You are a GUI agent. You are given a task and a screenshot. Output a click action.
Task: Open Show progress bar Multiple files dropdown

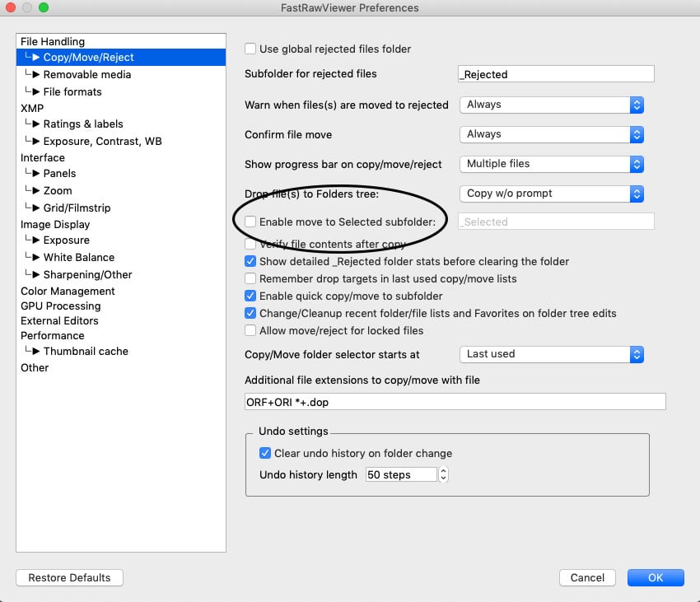pos(552,164)
